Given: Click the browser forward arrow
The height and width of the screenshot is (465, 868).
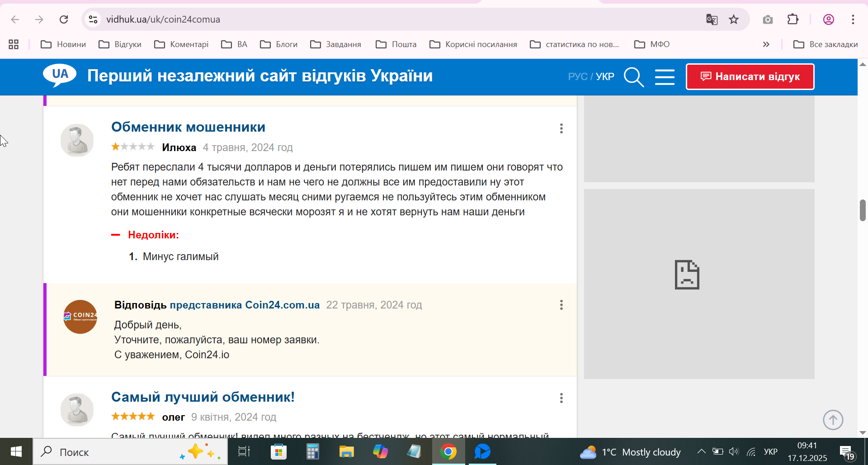Looking at the screenshot, I should point(39,19).
